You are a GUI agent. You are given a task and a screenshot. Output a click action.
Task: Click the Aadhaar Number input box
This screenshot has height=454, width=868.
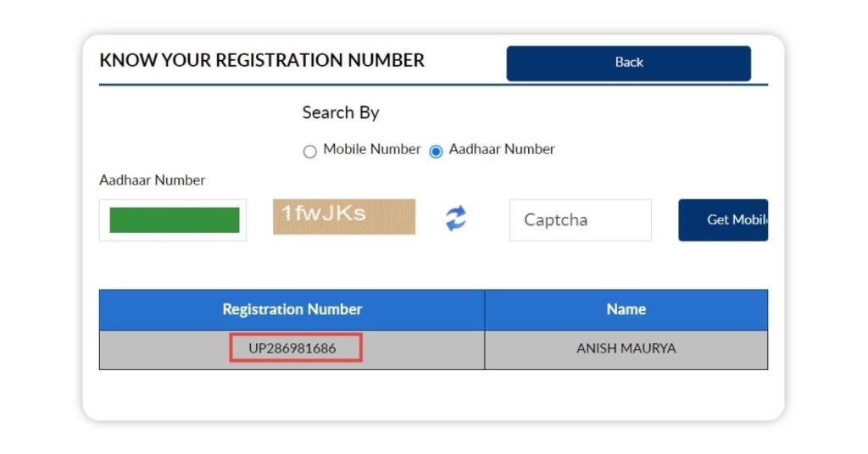[x=173, y=220]
